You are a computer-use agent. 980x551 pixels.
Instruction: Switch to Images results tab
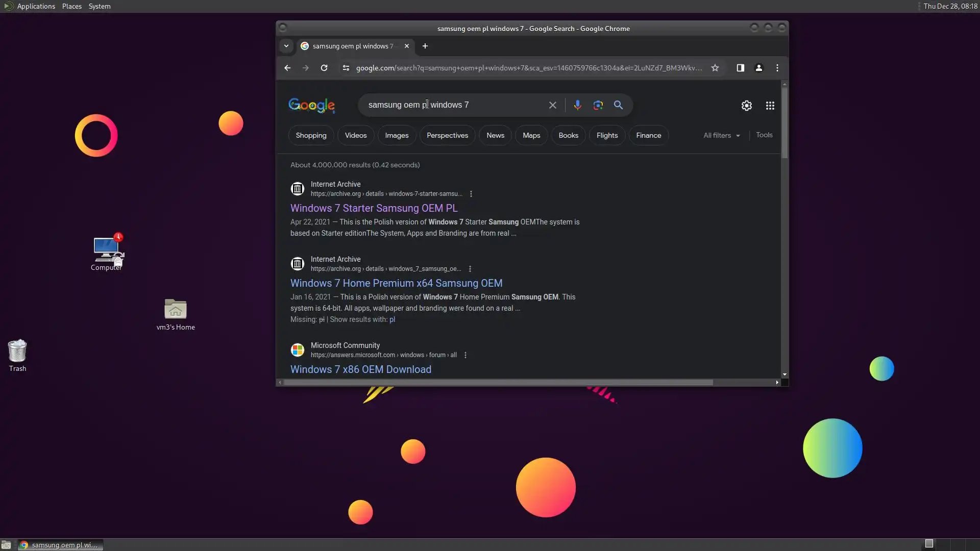397,135
